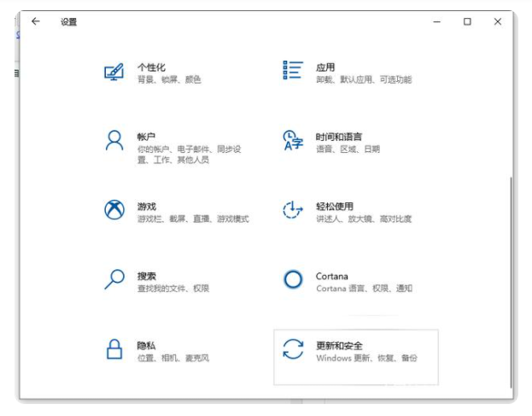Click the Search (搜索) magnifier icon
Image resolution: width=532 pixels, height=416 pixels.
[114, 280]
